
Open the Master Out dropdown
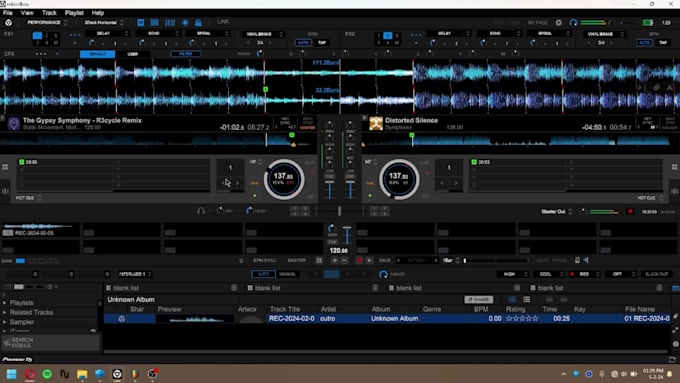click(x=556, y=212)
